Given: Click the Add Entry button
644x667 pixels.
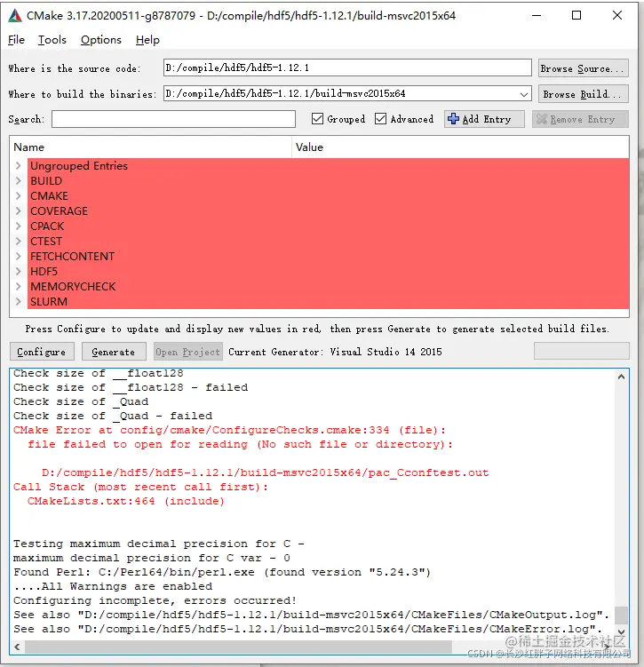Looking at the screenshot, I should [x=484, y=119].
